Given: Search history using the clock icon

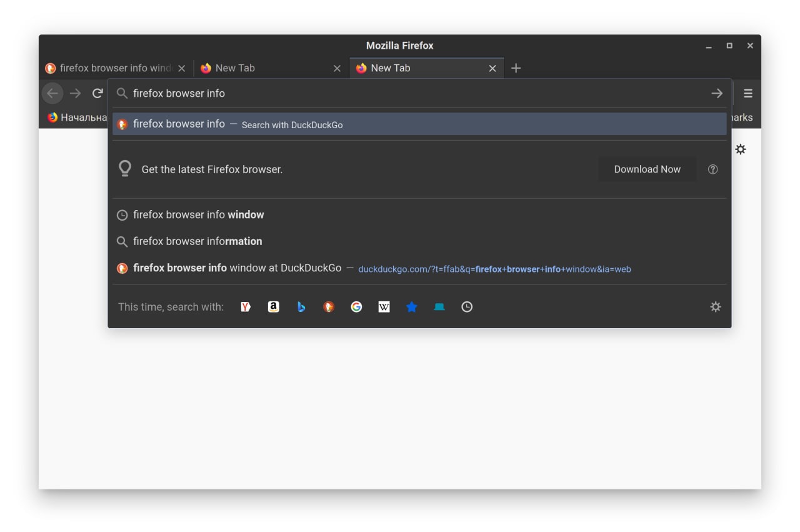Looking at the screenshot, I should point(467,307).
